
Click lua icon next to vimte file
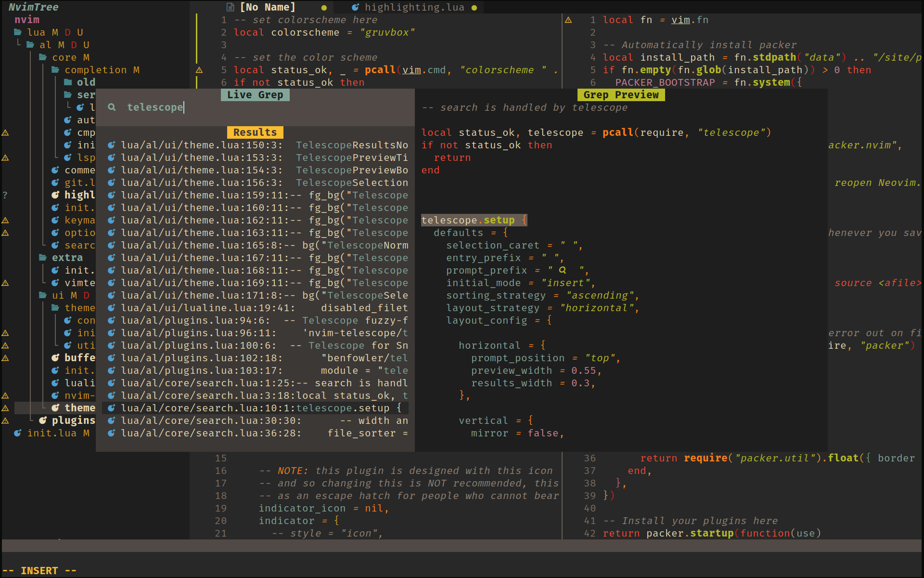pyautogui.click(x=55, y=283)
